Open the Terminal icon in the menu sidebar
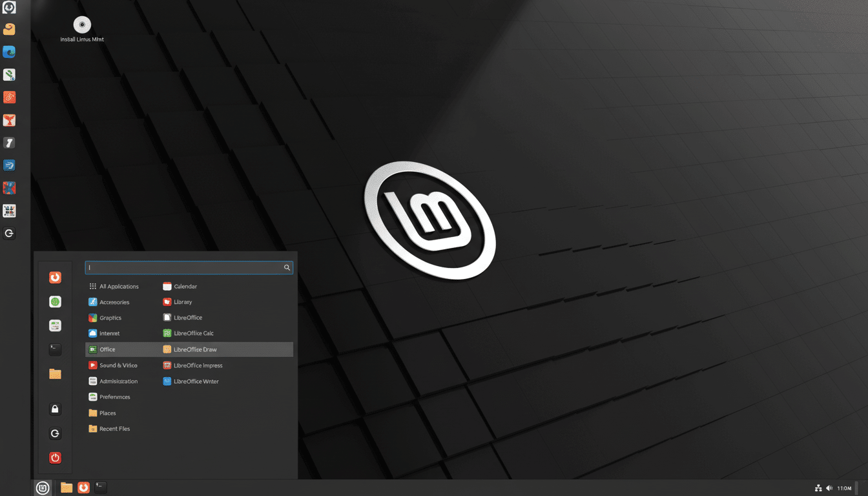The height and width of the screenshot is (496, 868). (55, 349)
